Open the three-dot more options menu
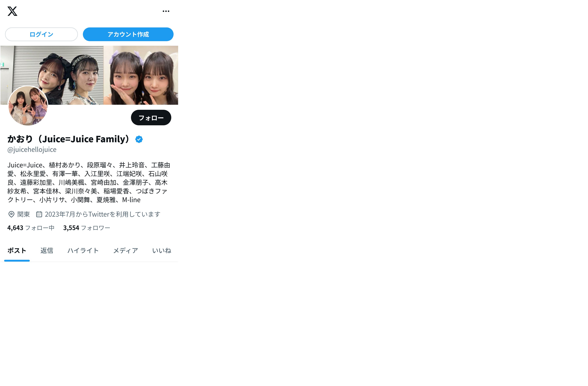Viewport: 588px width, 386px height. [166, 11]
